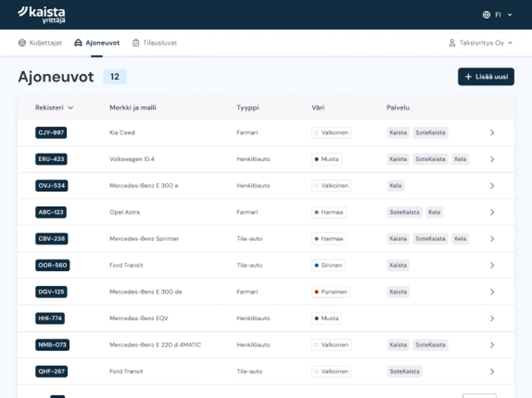Click the SoteKaista tag in QHF-267 row
The height and width of the screenshot is (398, 532).
tap(405, 371)
